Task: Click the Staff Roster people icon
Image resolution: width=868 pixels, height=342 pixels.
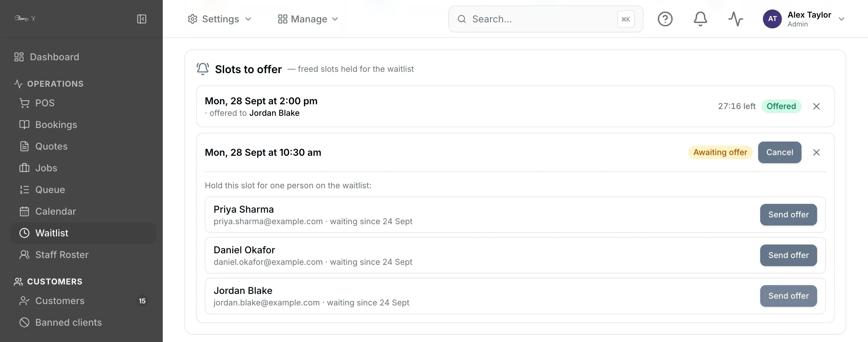Action: pyautogui.click(x=24, y=255)
